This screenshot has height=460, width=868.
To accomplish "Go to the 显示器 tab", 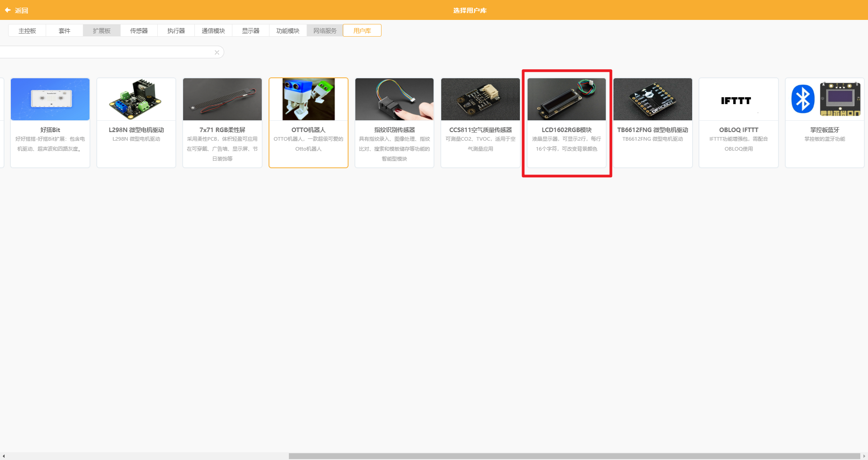I will 250,30.
